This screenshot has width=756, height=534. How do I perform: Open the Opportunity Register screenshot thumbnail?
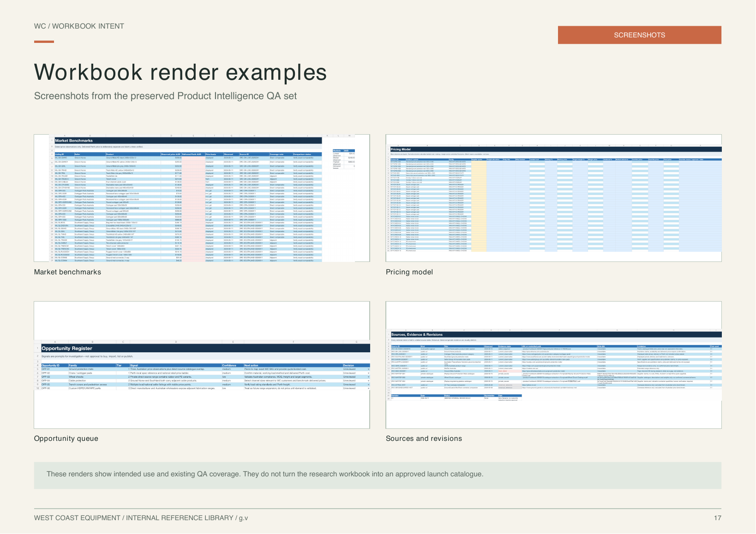tap(202, 365)
